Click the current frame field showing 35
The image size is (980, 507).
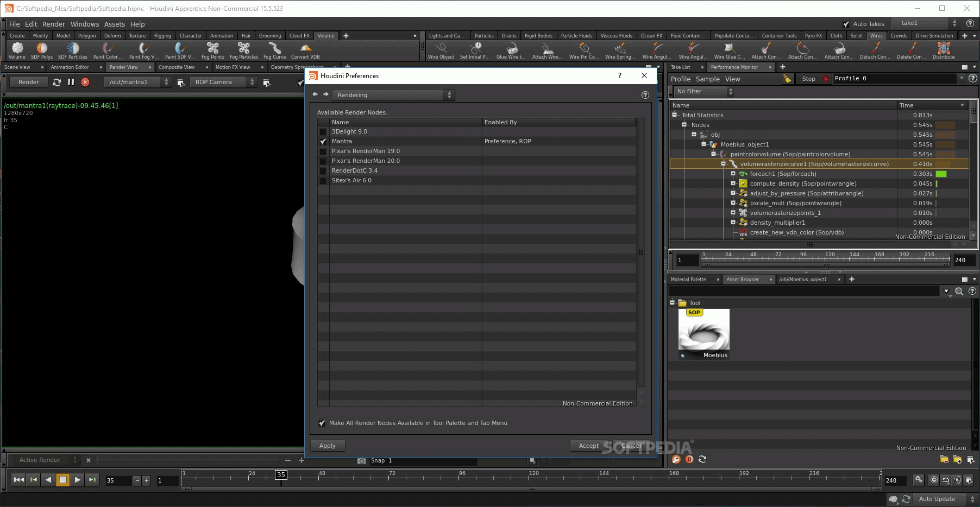118,480
